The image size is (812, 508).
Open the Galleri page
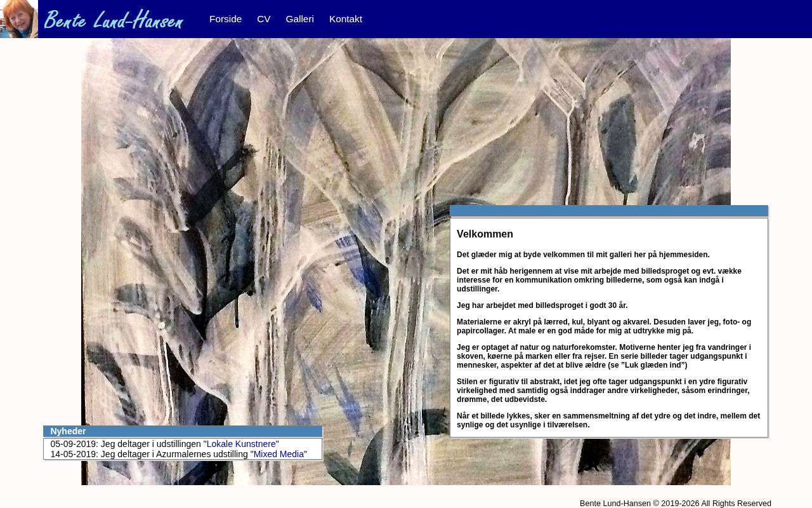(x=299, y=19)
